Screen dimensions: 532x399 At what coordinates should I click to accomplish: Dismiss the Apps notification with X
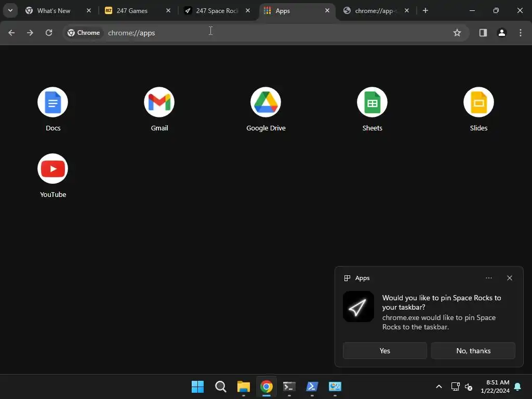(509, 278)
